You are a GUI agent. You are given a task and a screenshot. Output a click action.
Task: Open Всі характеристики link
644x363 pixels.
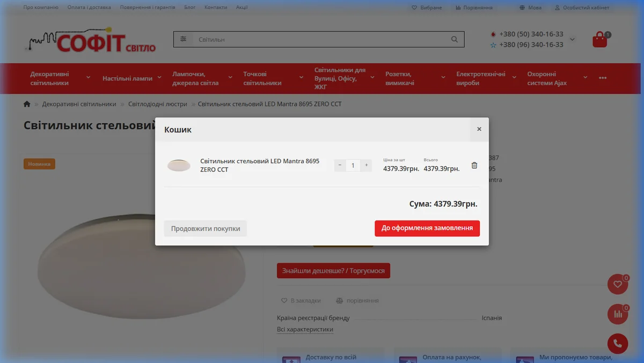pyautogui.click(x=305, y=329)
